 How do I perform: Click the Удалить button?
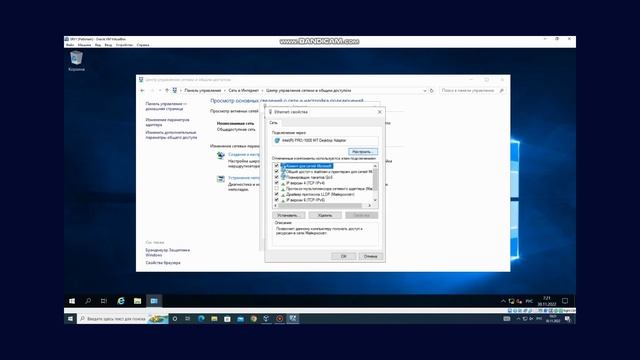pyautogui.click(x=325, y=215)
